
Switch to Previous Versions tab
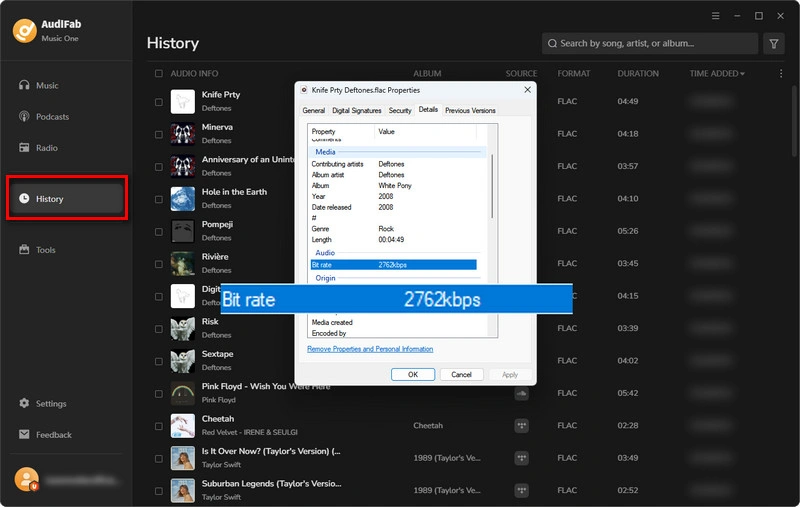click(470, 110)
